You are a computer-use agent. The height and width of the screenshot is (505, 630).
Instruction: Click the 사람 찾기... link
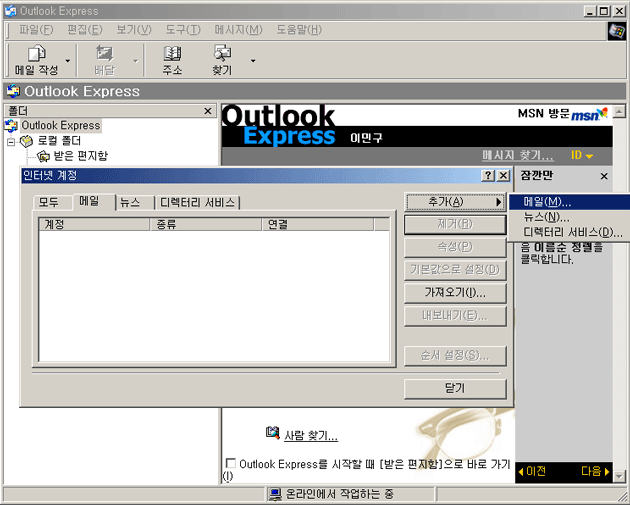click(x=311, y=435)
